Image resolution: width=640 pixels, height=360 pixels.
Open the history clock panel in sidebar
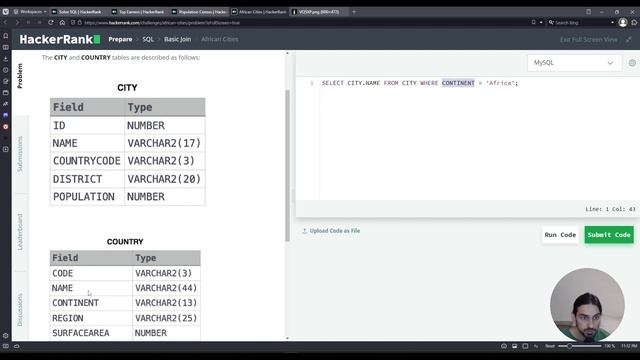tap(6, 70)
